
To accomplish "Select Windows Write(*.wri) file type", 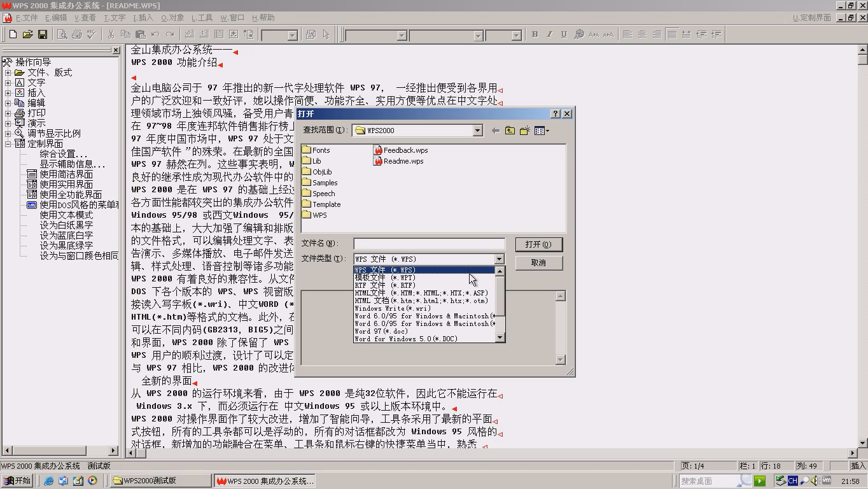I will [424, 308].
